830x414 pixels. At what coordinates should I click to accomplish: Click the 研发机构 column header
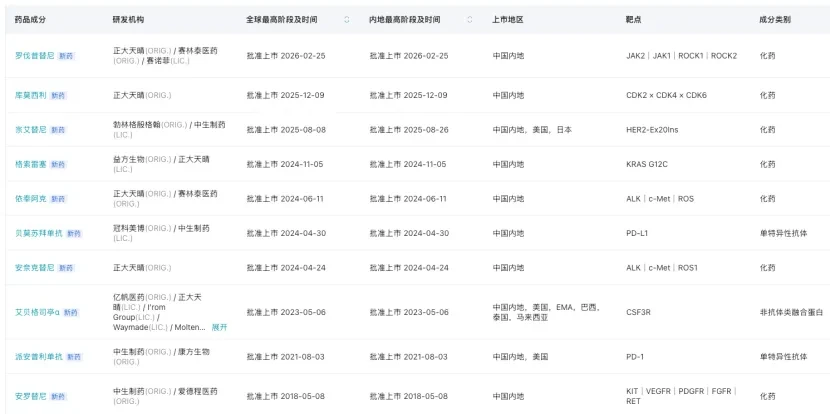128,20
